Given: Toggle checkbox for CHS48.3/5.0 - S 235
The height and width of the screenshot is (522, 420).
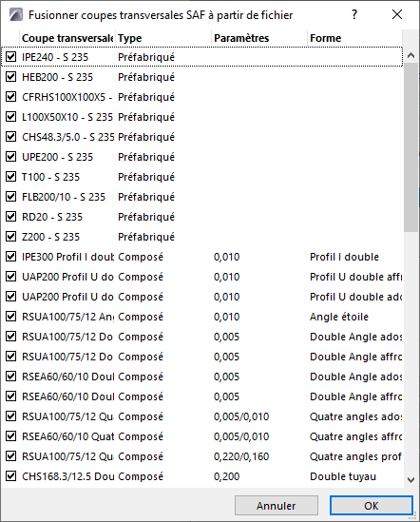Looking at the screenshot, I should [11, 137].
